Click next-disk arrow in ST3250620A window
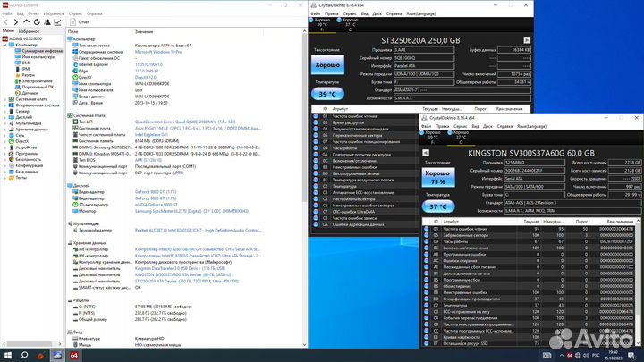 (527, 40)
